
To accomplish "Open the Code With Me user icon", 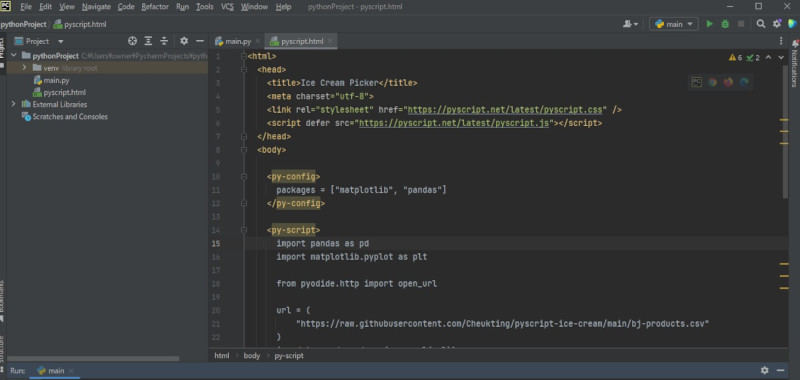I will 631,24.
